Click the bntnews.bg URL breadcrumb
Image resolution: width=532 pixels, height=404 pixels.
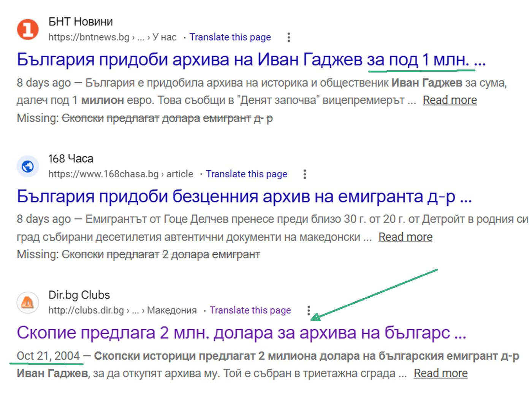tap(112, 37)
